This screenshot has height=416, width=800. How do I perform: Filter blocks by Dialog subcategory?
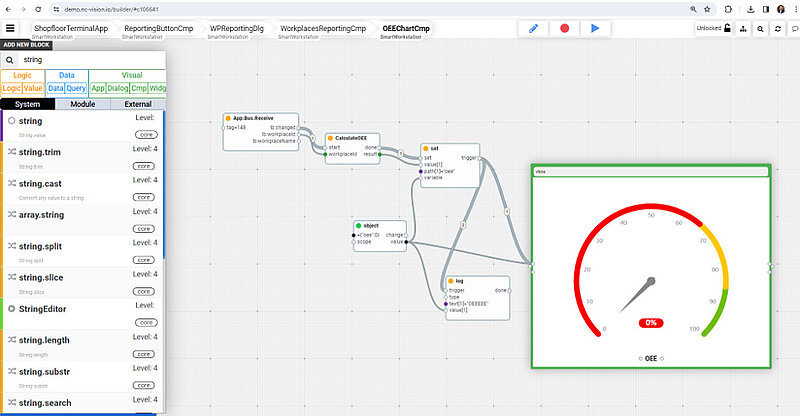tap(118, 88)
